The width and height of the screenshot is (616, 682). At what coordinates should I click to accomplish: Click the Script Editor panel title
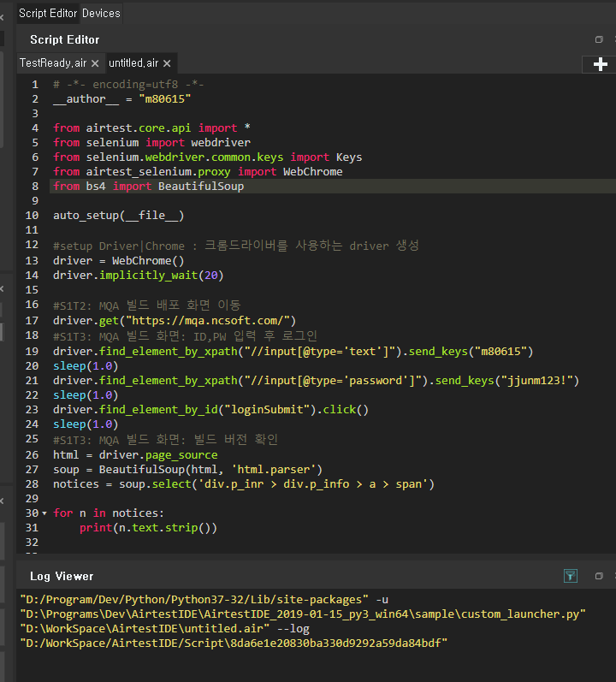pyautogui.click(x=65, y=39)
